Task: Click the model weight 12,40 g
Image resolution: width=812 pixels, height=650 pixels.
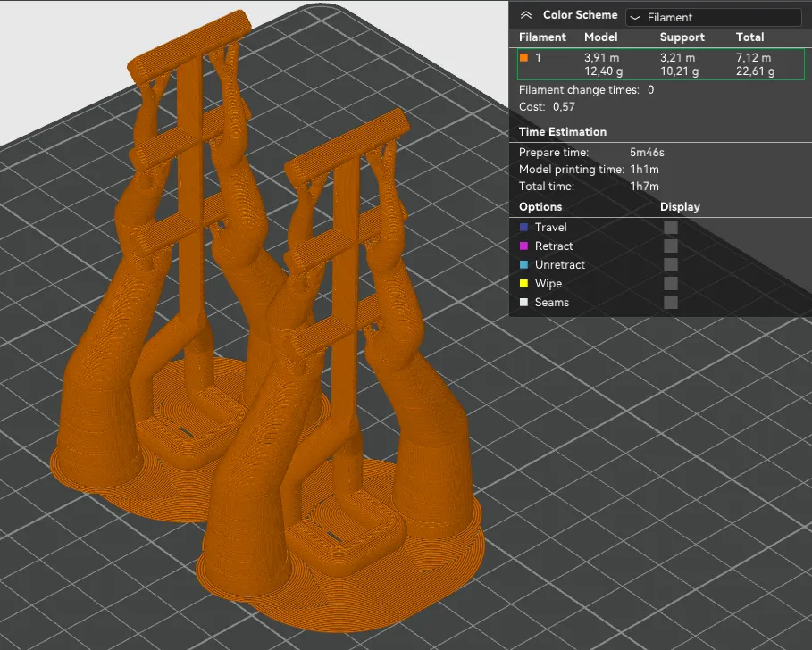Action: pyautogui.click(x=603, y=71)
